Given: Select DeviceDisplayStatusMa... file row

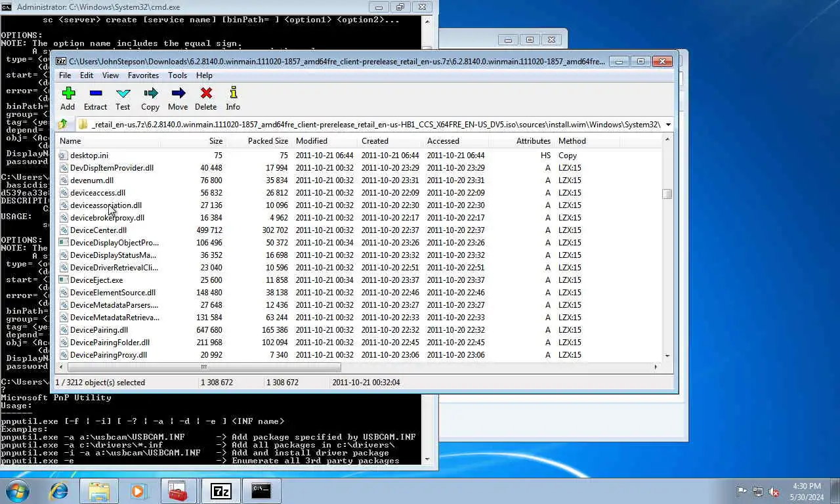Looking at the screenshot, I should click(x=360, y=255).
